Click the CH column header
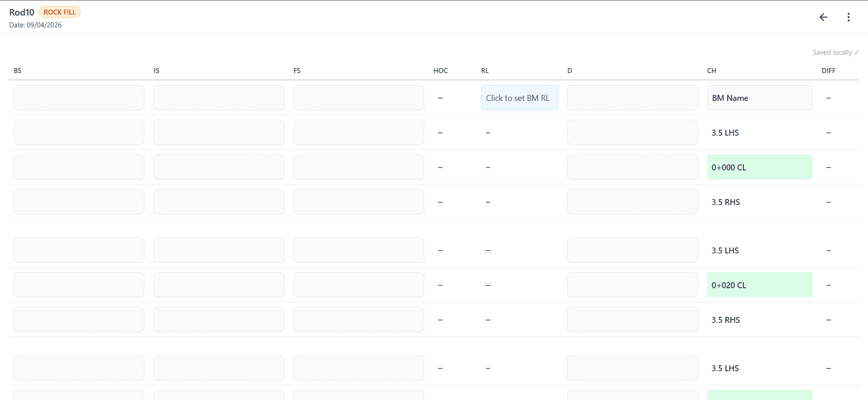 click(711, 71)
